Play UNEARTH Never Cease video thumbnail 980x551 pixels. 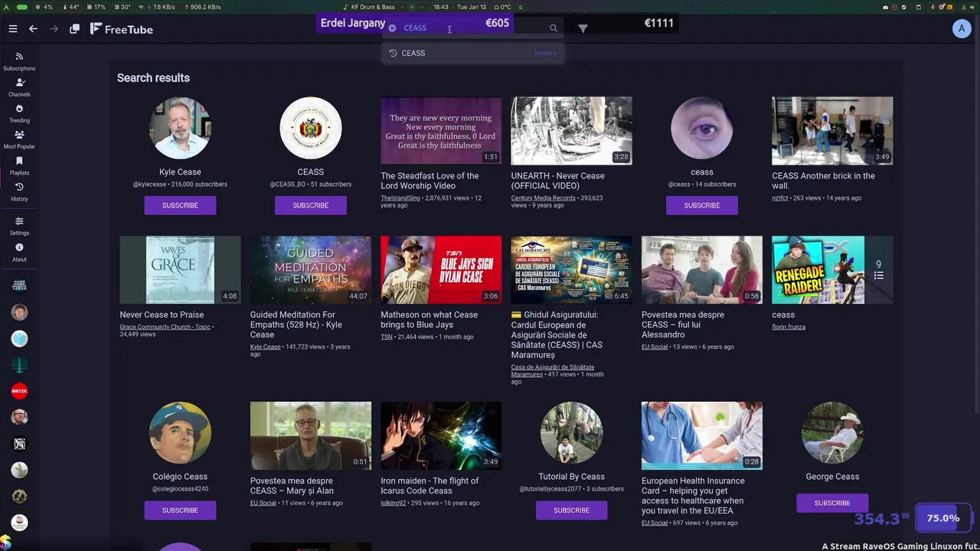571,131
